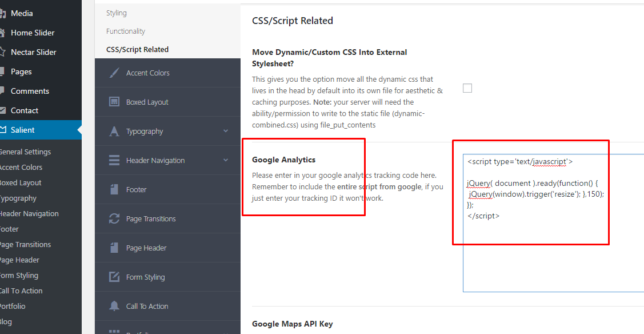Image resolution: width=644 pixels, height=334 pixels.
Task: Expand the Header Navigation chevron
Action: (226, 160)
